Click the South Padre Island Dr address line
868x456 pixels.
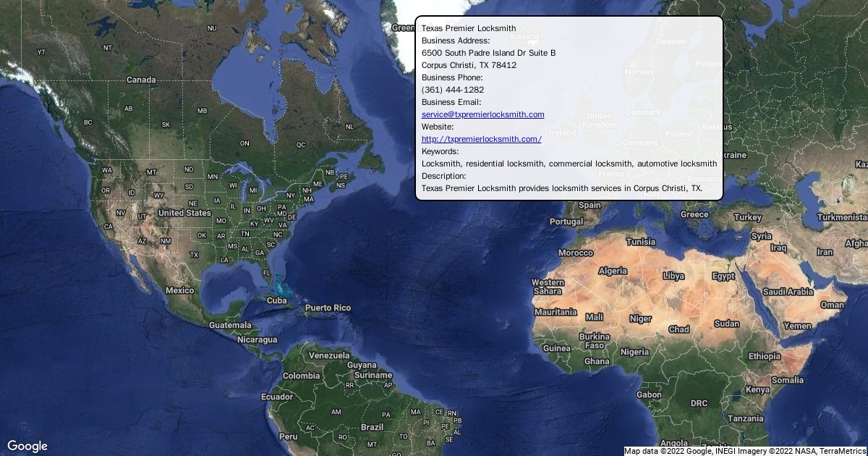coord(488,53)
